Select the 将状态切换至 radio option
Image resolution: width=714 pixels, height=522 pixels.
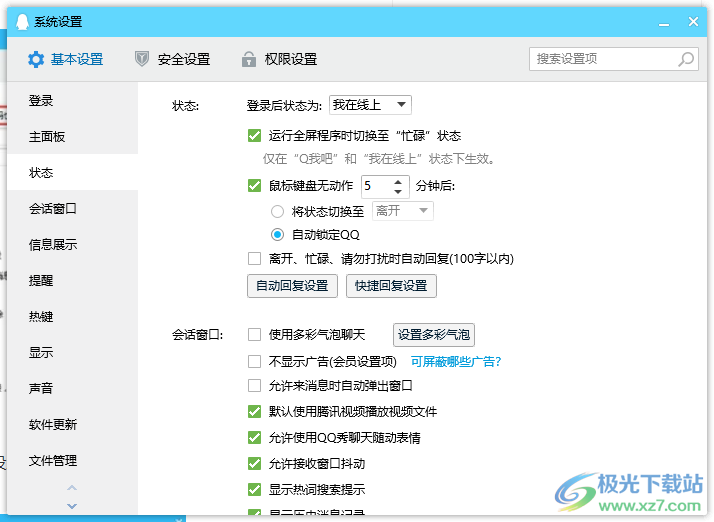click(277, 212)
